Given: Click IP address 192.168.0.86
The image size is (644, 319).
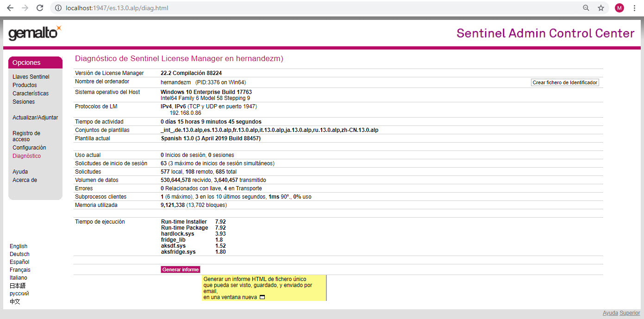Looking at the screenshot, I should pyautogui.click(x=185, y=113).
